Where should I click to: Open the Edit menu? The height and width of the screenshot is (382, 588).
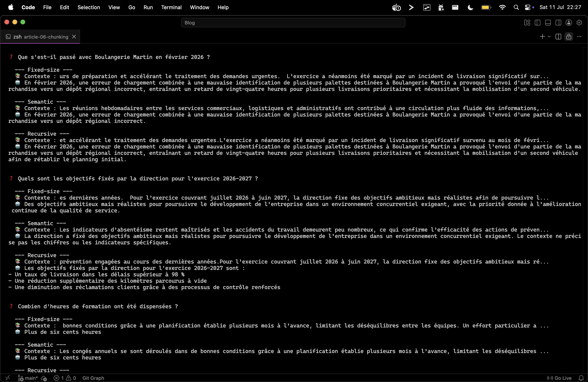tap(64, 7)
